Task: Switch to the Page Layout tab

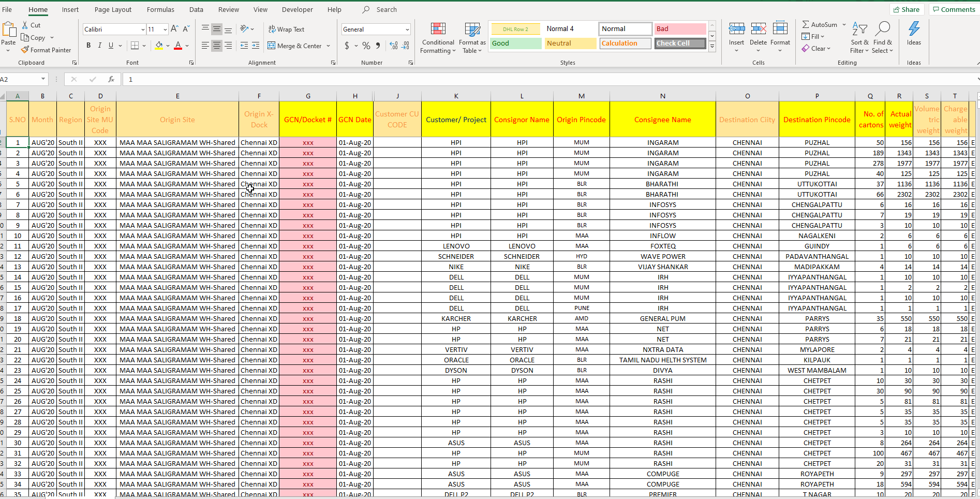Action: [113, 9]
